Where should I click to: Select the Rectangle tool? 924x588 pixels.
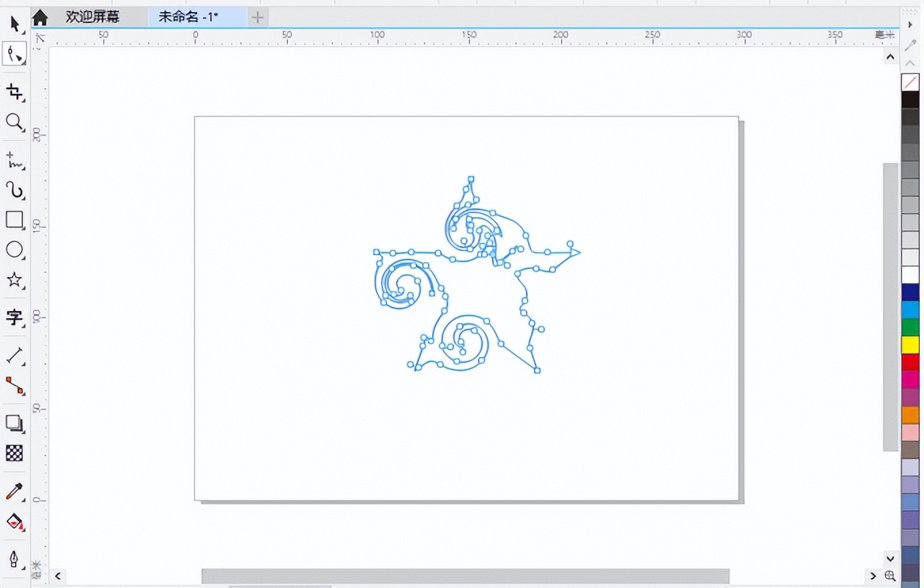tap(14, 219)
